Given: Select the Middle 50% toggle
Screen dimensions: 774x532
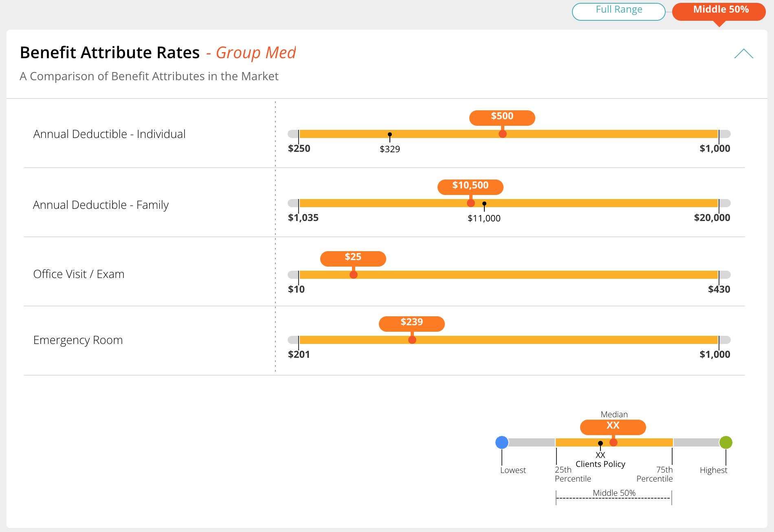Looking at the screenshot, I should pos(719,11).
